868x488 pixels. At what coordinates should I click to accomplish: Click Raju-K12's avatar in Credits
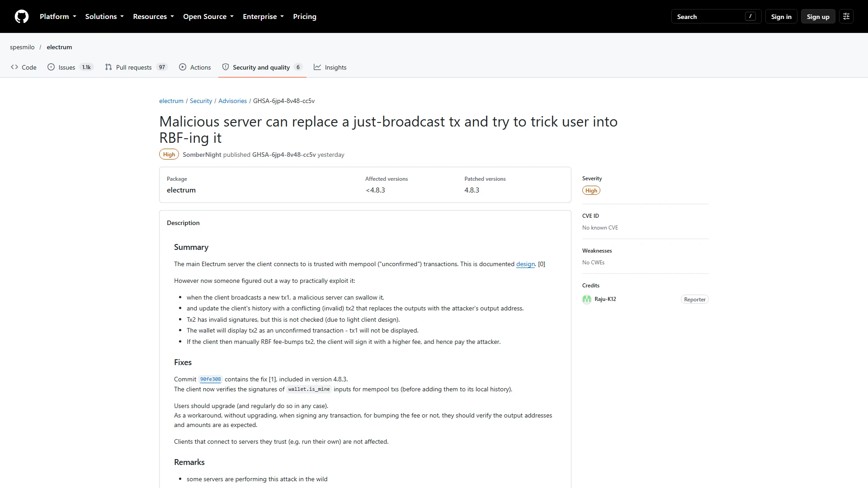coord(587,299)
